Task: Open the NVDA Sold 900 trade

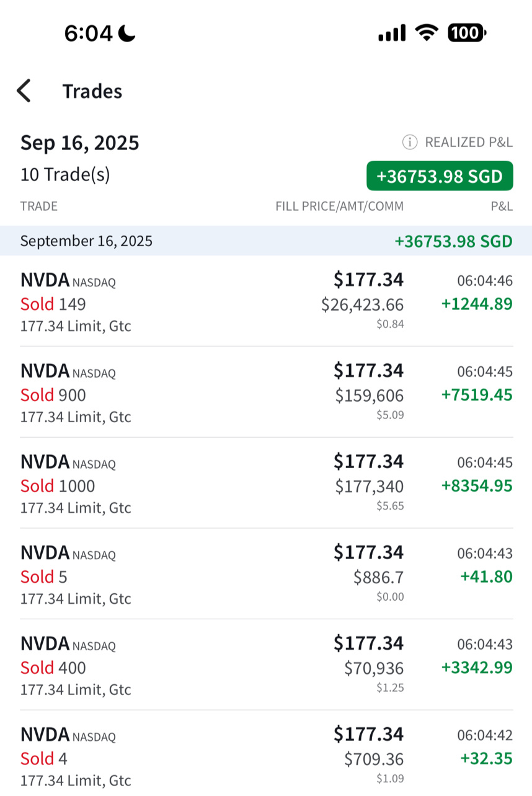Action: pos(266,392)
